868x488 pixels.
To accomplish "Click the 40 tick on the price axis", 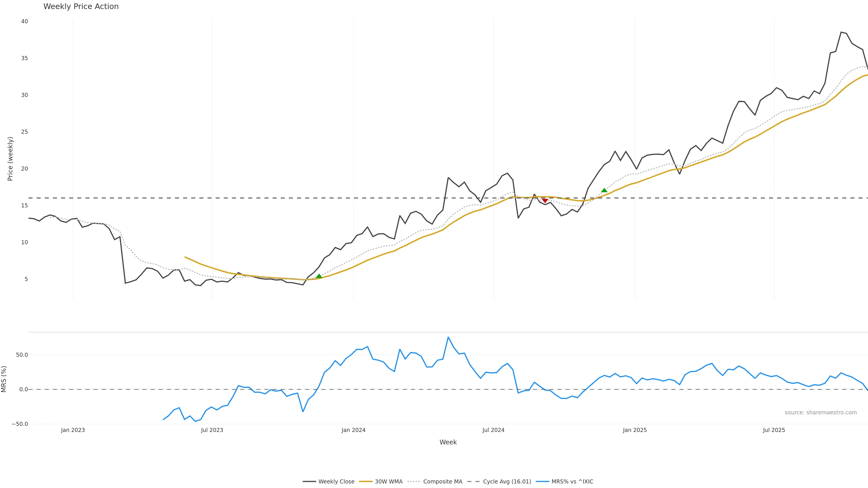I will click(x=24, y=21).
